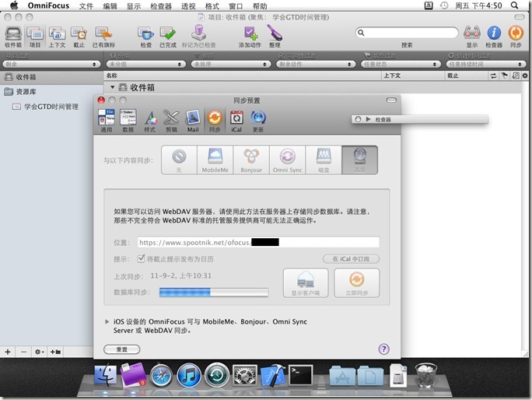Open 更新 preferences pane
This screenshot has width=532, height=400.
coord(258,121)
